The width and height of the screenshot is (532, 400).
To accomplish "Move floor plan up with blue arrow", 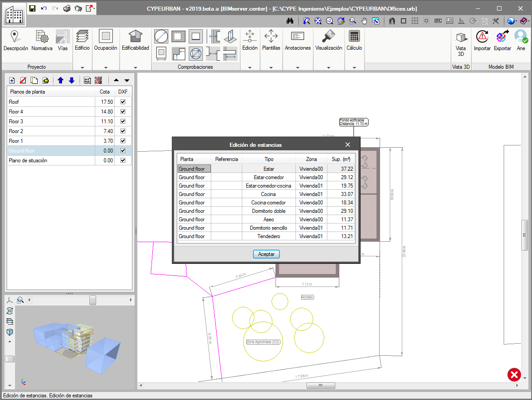I will [x=61, y=80].
